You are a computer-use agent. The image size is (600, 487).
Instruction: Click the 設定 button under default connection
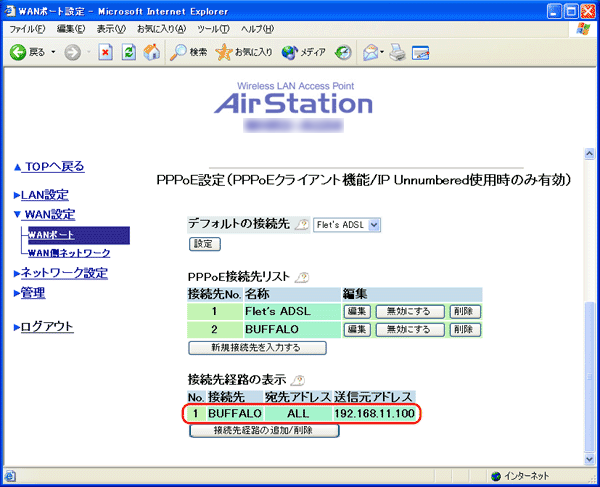205,244
